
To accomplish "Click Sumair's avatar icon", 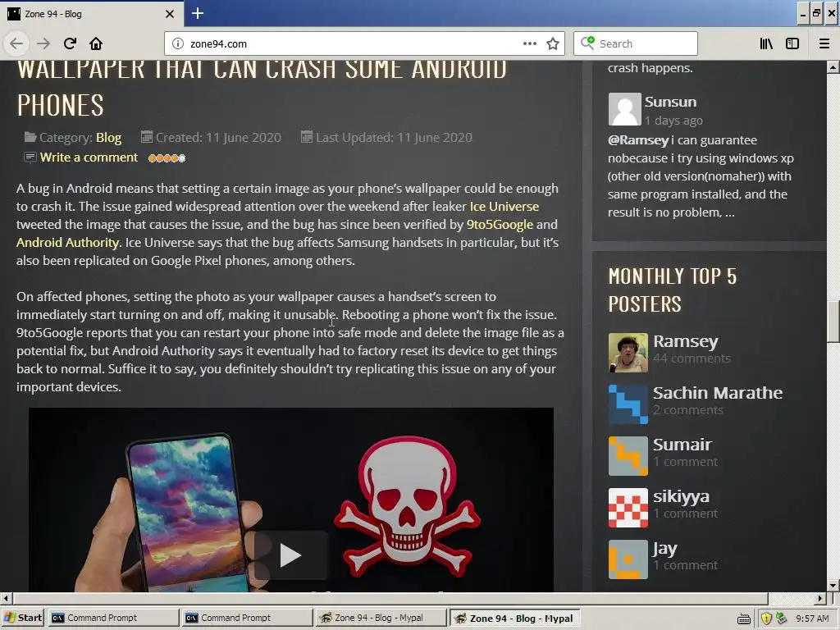I will (628, 456).
